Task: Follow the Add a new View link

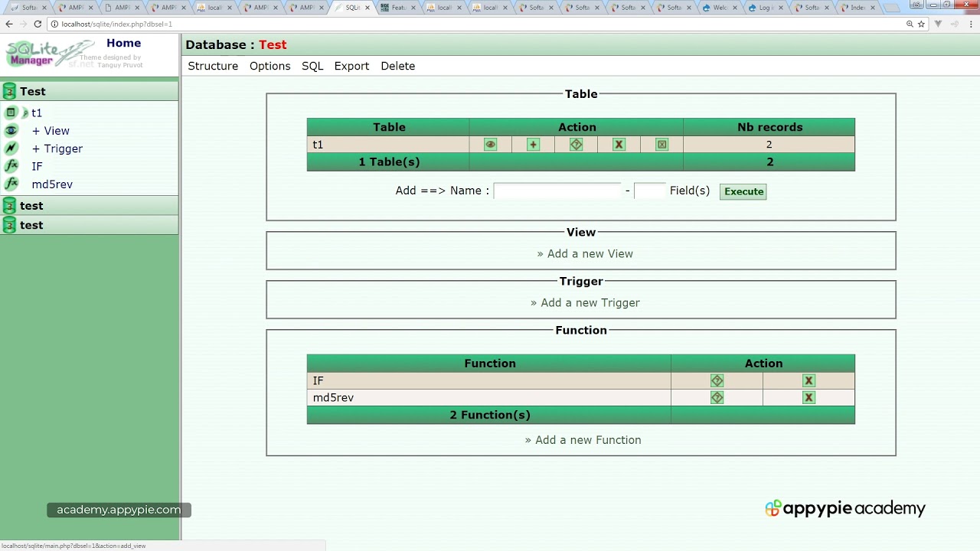Action: pyautogui.click(x=585, y=254)
